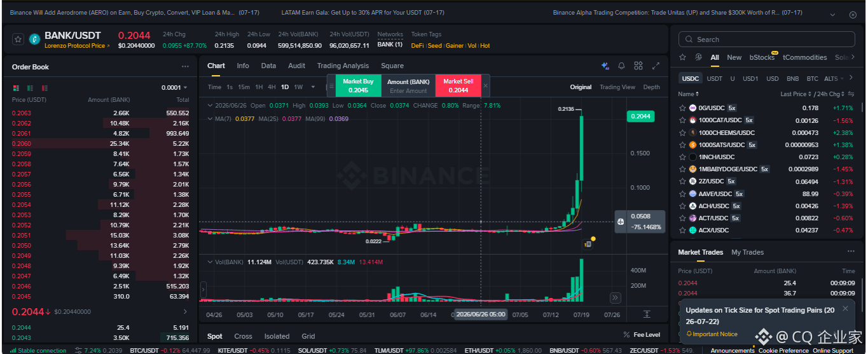Switch to the My Trades tab

point(747,252)
